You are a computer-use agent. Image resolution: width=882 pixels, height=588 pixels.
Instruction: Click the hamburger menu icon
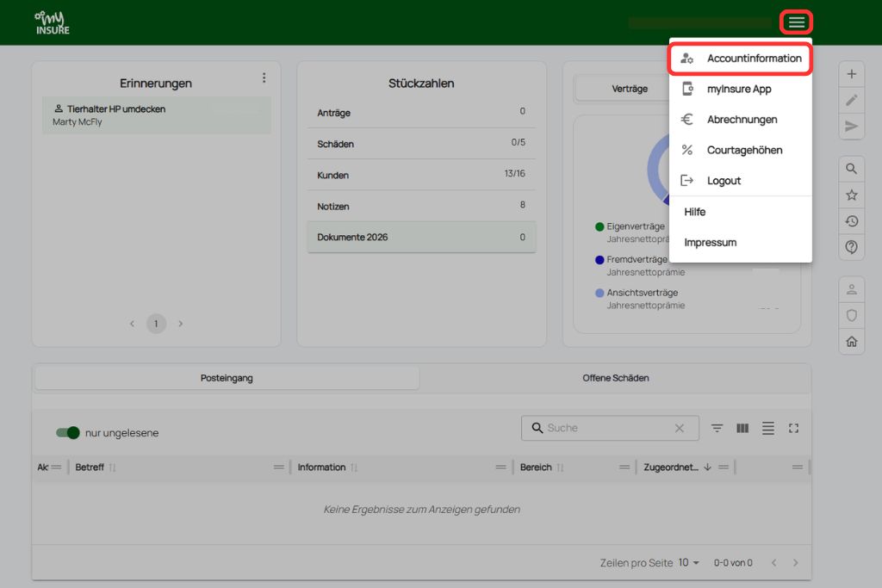coord(797,22)
